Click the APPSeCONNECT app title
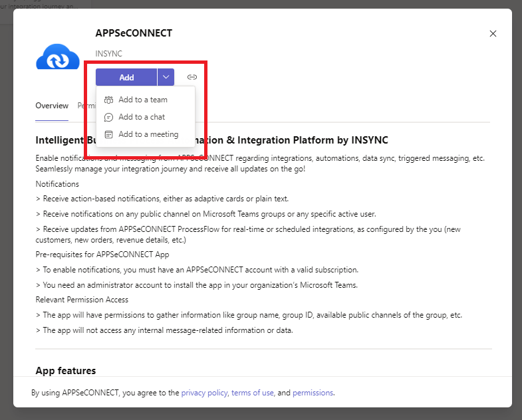The image size is (522, 420). coord(134,33)
